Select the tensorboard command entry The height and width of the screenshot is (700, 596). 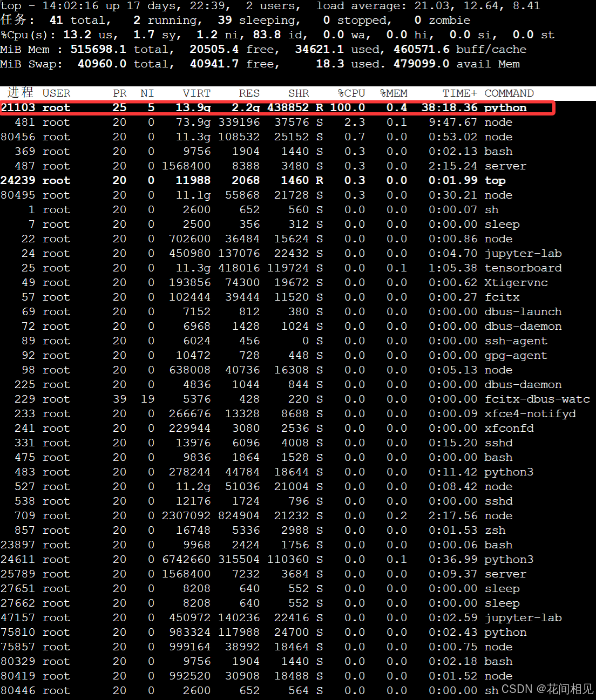pyautogui.click(x=523, y=268)
